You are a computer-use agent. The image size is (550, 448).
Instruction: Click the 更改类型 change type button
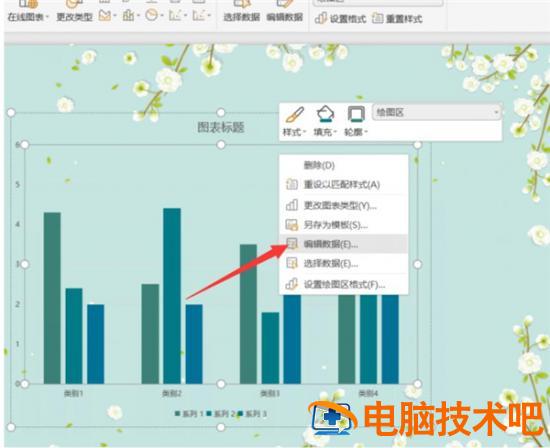point(74,12)
